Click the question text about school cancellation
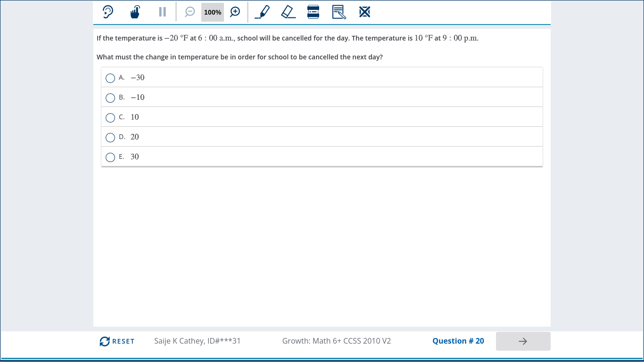The width and height of the screenshot is (644, 362). [x=288, y=38]
